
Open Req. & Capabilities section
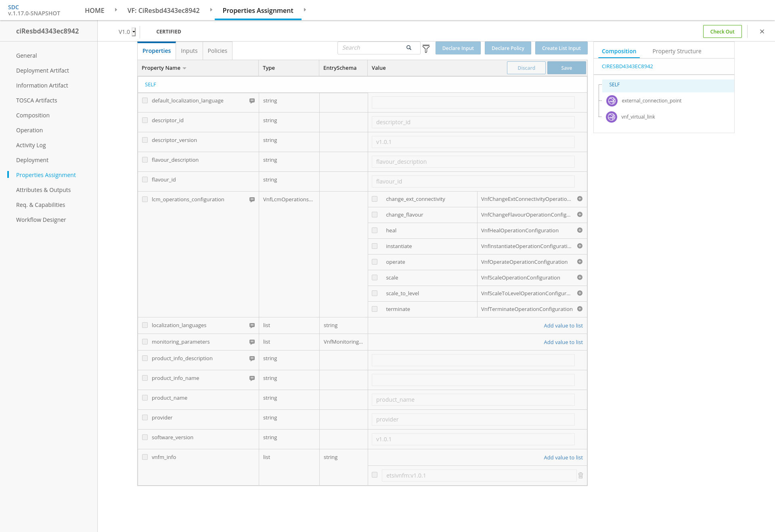tap(41, 205)
